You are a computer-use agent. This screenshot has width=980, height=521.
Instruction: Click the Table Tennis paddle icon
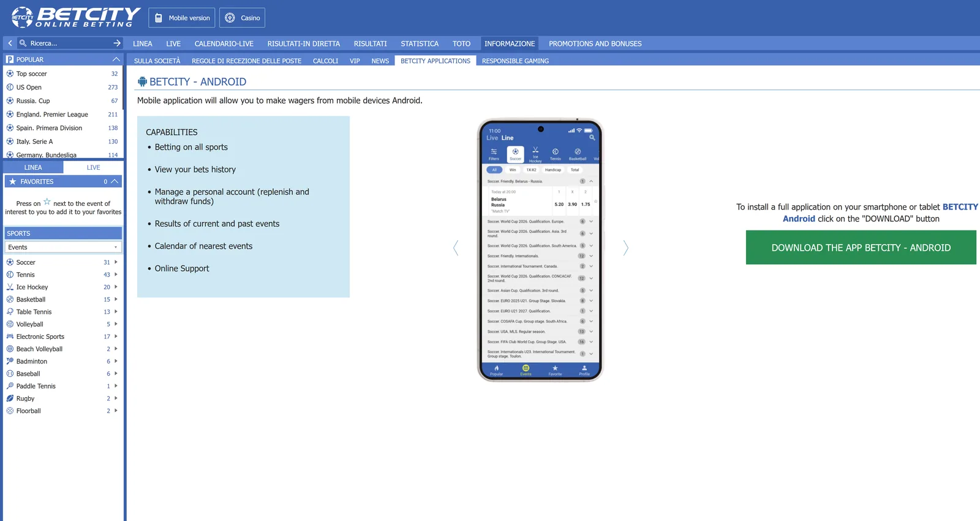click(10, 312)
